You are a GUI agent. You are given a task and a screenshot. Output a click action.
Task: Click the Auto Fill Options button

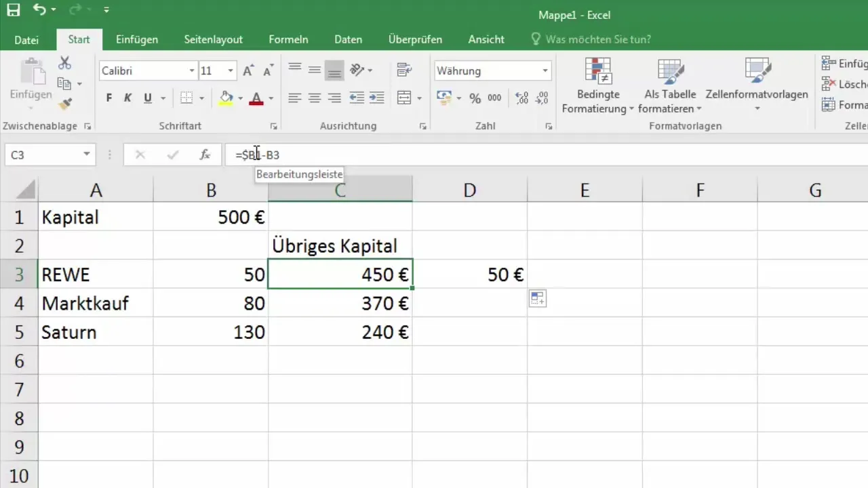[x=538, y=298]
